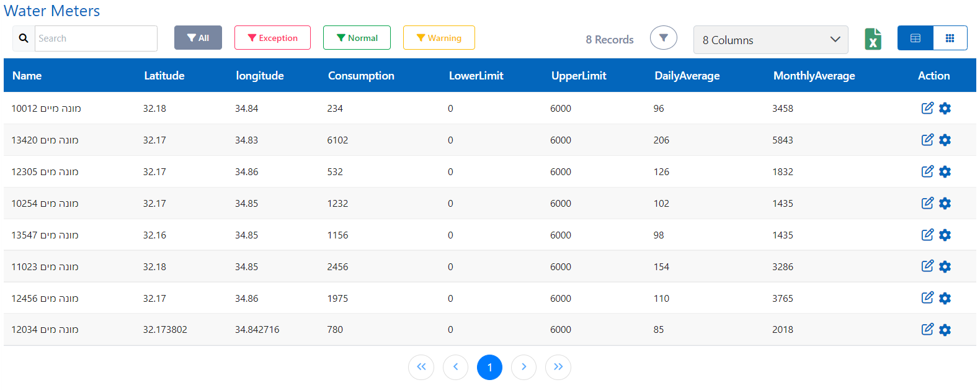This screenshot has height=390, width=980.
Task: Sort by Consumption column header
Action: [361, 76]
